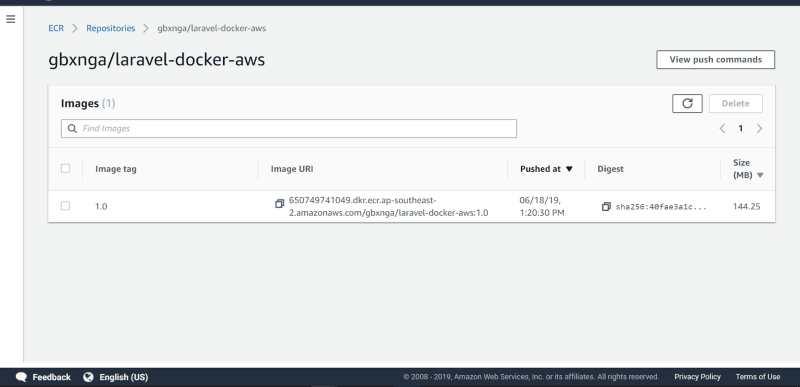800x387 pixels.
Task: Sort by Size (MB) arrow
Action: pos(760,175)
